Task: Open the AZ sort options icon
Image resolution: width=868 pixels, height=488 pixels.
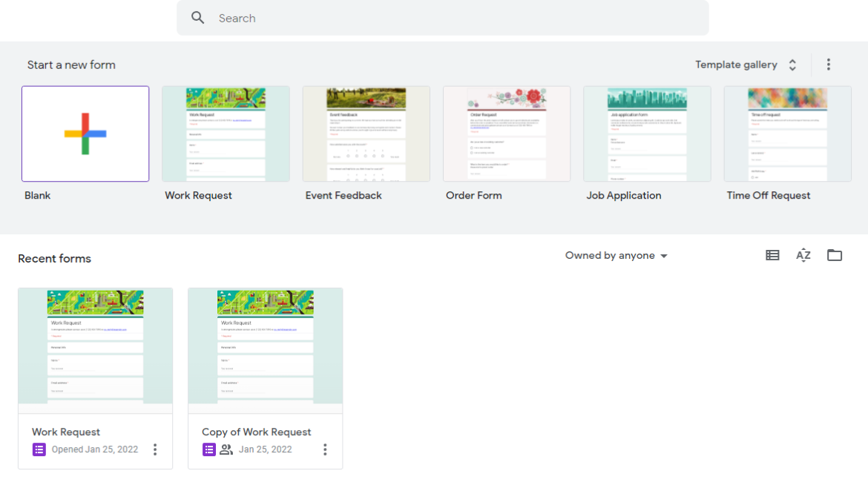Action: point(803,255)
